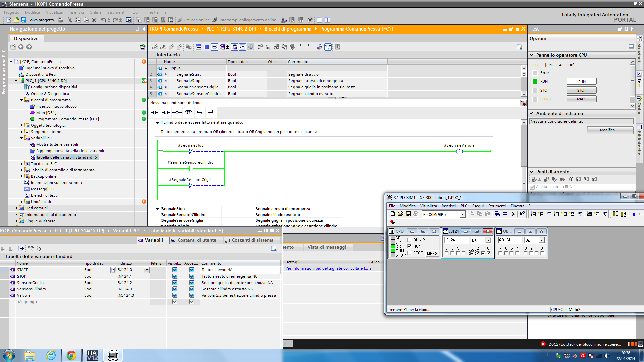This screenshot has height=362, width=644.
Task: Open the PLCSIM(MPI) connection dropdown
Action: click(463, 214)
